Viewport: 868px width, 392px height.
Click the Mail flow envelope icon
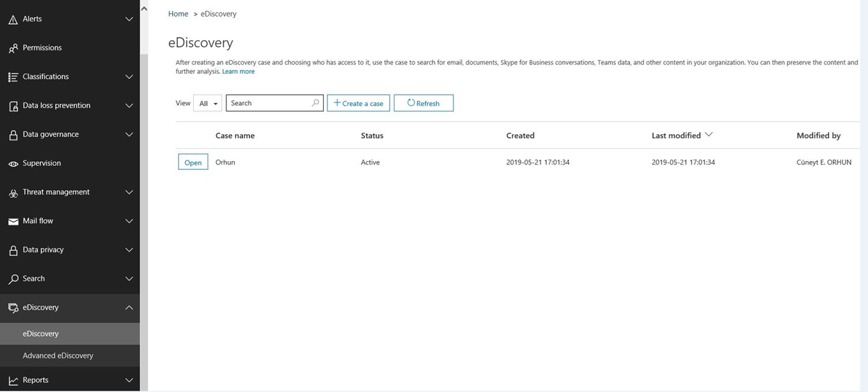[13, 222]
